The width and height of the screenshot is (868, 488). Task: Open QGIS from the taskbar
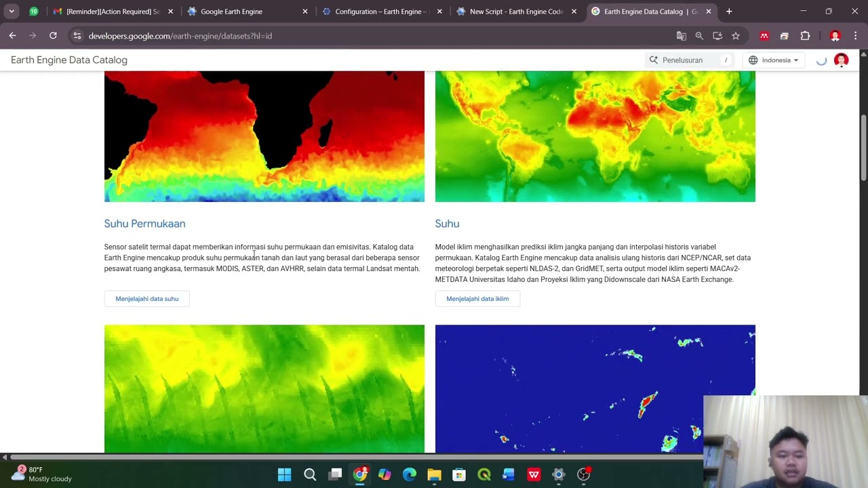click(484, 474)
